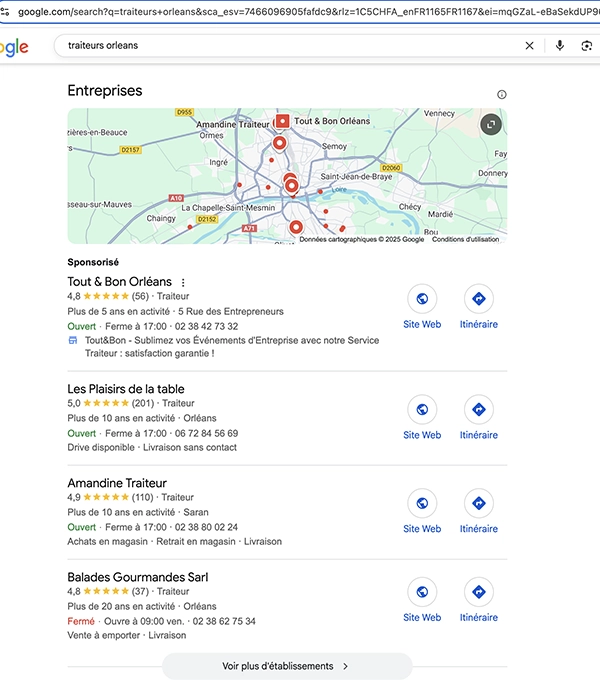This screenshot has height=700, width=600.
Task: Open Balades Gourmandes Sarl listing
Action: point(137,577)
